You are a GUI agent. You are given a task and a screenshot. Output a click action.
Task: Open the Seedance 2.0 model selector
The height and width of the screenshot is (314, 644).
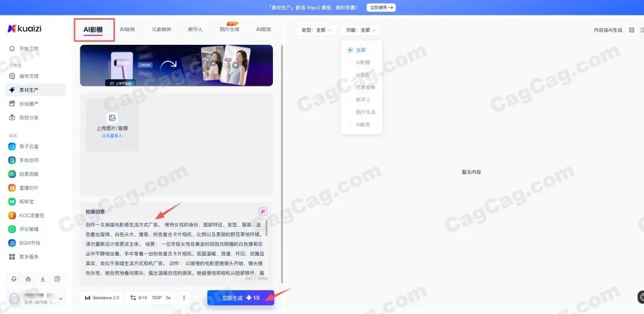click(102, 298)
